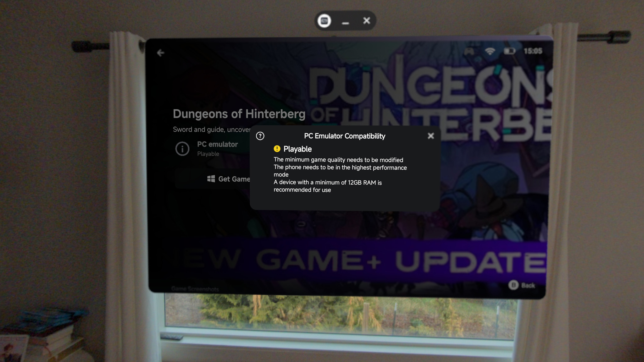Click the Wi-Fi status icon

(x=490, y=51)
